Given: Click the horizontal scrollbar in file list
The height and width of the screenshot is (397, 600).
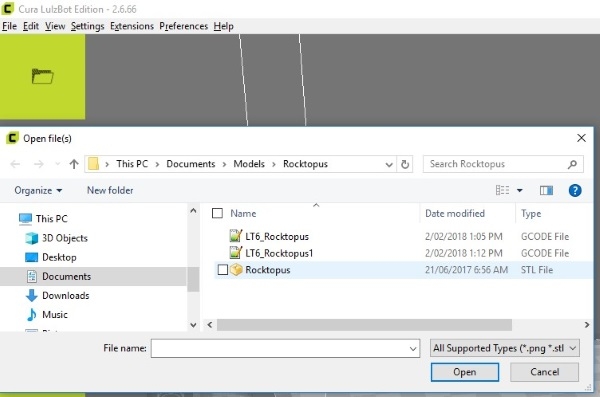Looking at the screenshot, I should click(364, 325).
